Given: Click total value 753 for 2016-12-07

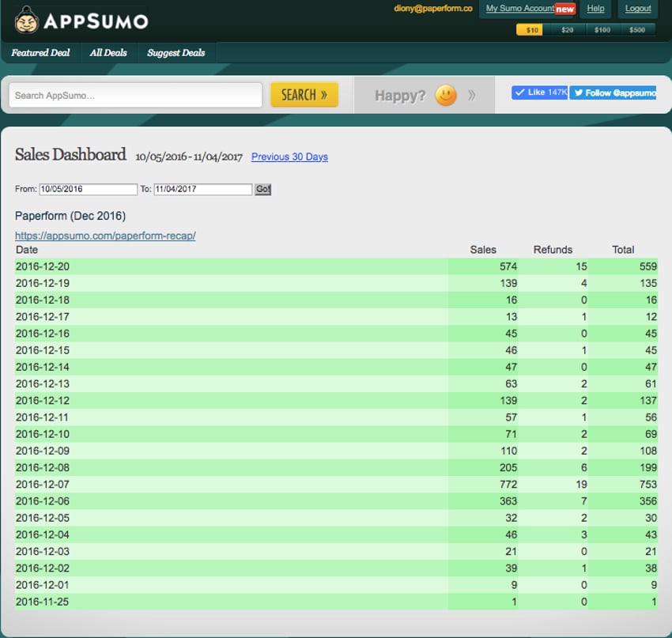Looking at the screenshot, I should [x=648, y=484].
